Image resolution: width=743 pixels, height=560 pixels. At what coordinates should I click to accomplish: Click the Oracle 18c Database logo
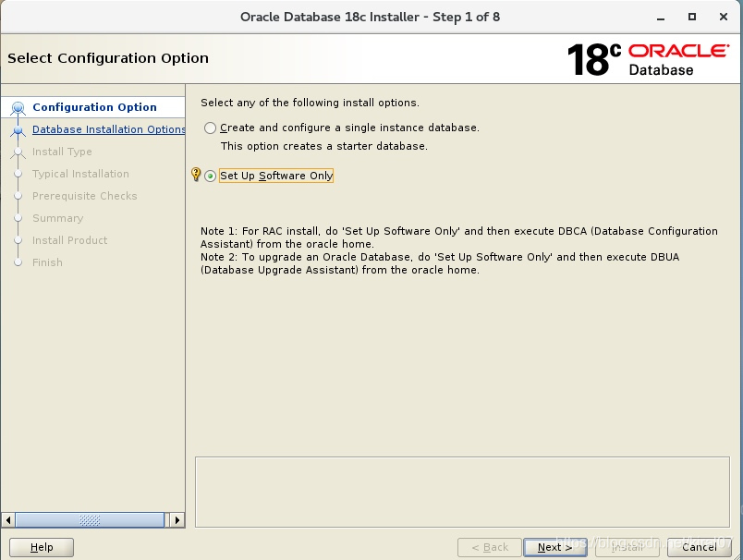pos(648,59)
